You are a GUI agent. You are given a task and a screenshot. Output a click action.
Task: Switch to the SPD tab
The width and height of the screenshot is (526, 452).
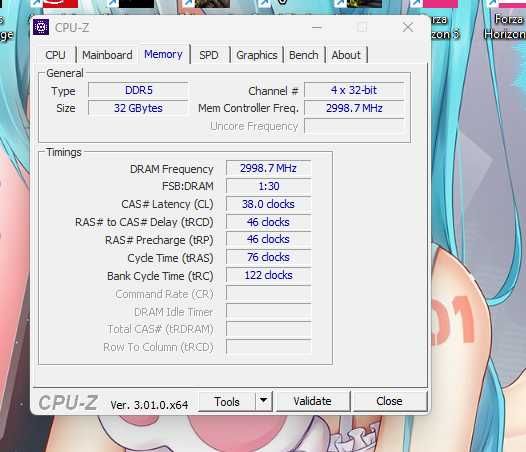[209, 55]
